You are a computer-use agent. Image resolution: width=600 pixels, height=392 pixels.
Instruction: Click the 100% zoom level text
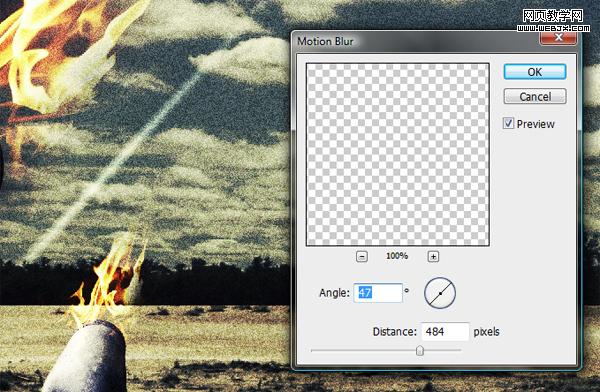tap(397, 256)
